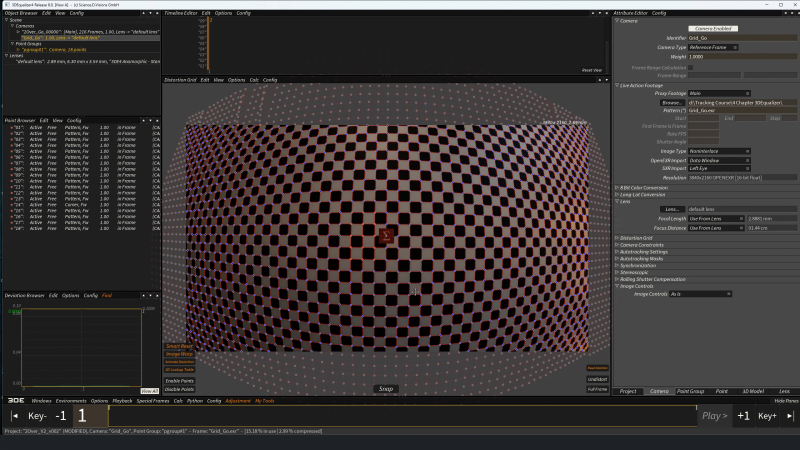Toggle the Camera Enabled button

click(x=712, y=27)
